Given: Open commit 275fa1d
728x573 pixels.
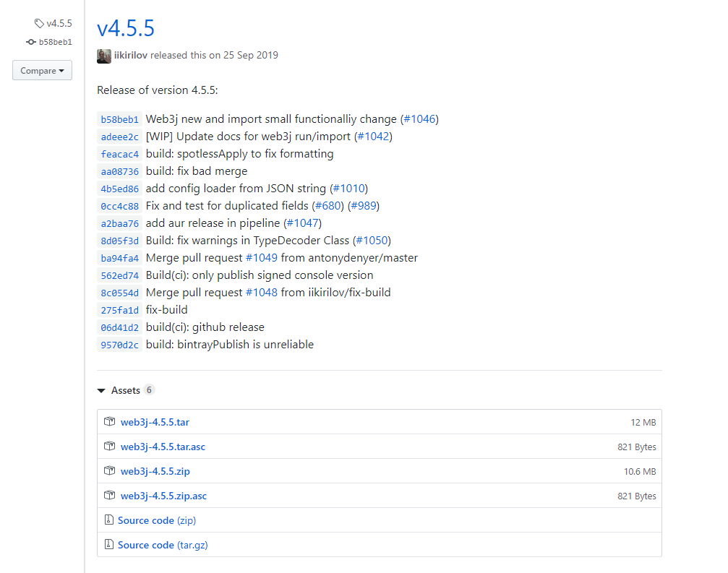Looking at the screenshot, I should click(119, 310).
